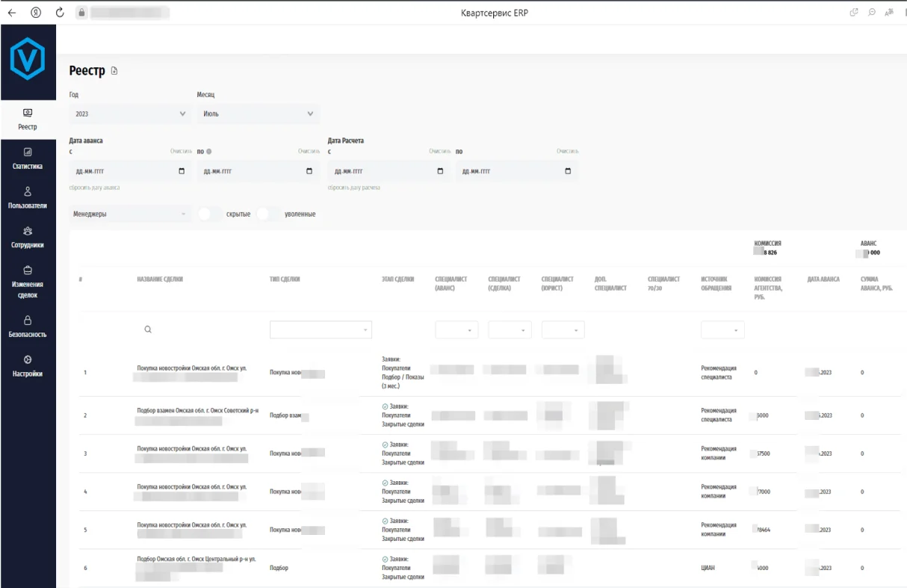Click the blue V logo in sidebar

pyautogui.click(x=28, y=60)
